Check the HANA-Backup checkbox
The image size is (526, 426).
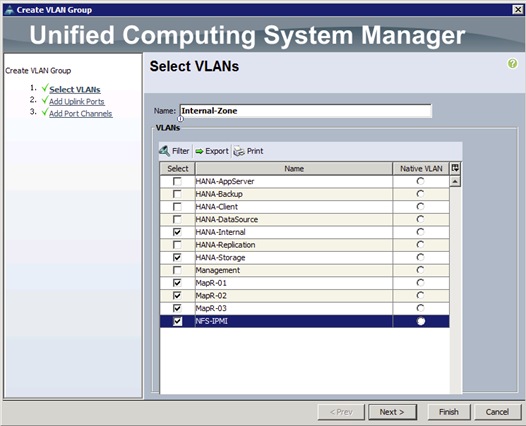[x=177, y=194]
